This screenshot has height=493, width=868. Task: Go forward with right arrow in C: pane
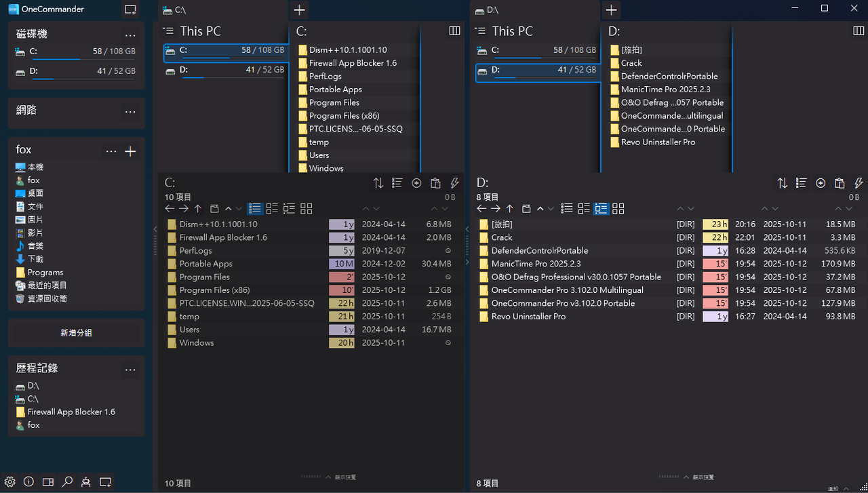(x=184, y=209)
